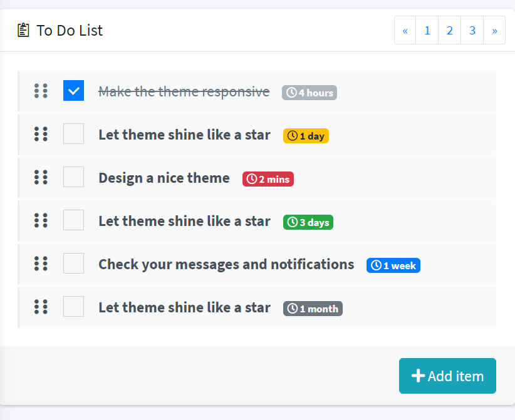Grab the drag handle for Make the theme responsive
The width and height of the screenshot is (515, 420).
[x=41, y=91]
